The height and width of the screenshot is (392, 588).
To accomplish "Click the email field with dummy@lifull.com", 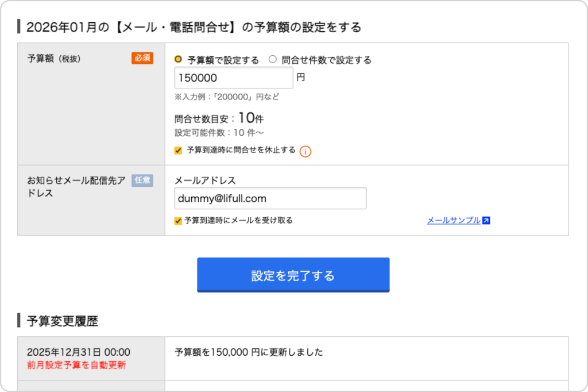I will point(270,198).
